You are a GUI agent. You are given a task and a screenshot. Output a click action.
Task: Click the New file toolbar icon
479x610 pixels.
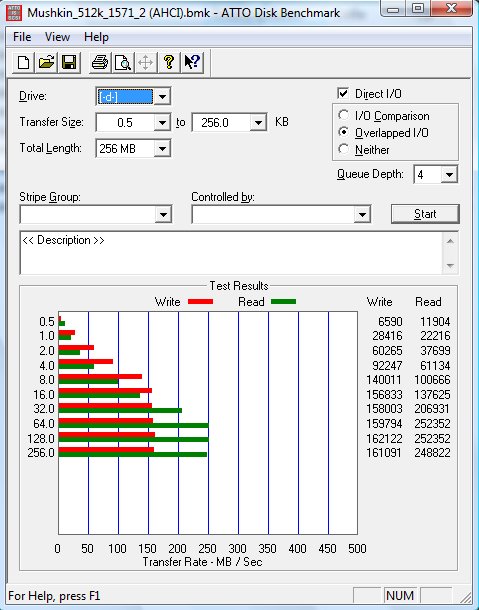click(x=23, y=62)
